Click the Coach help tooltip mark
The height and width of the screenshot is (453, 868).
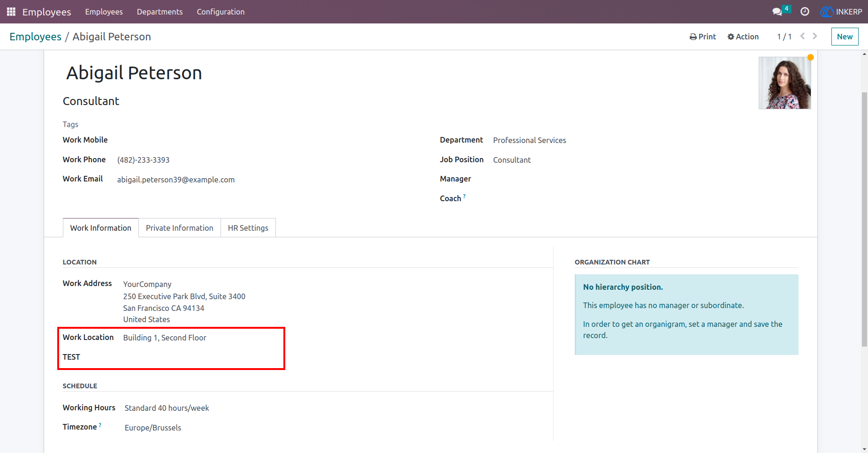click(464, 196)
